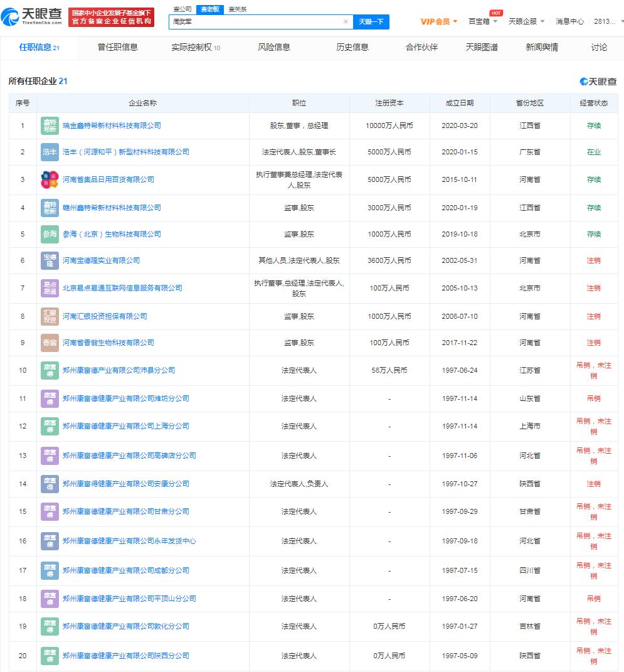Click the logo icon of the 敦化分公司 row
The width and height of the screenshot is (624, 672).
coord(50,626)
